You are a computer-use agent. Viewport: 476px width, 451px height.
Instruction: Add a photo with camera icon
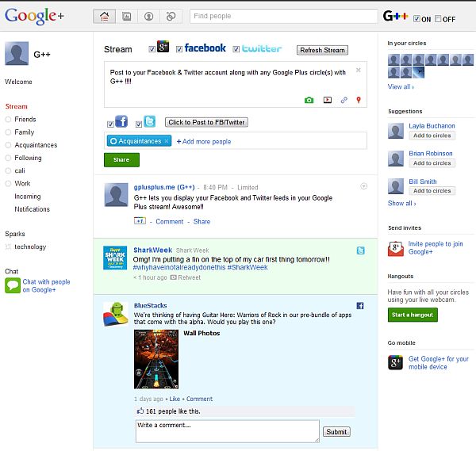[309, 100]
